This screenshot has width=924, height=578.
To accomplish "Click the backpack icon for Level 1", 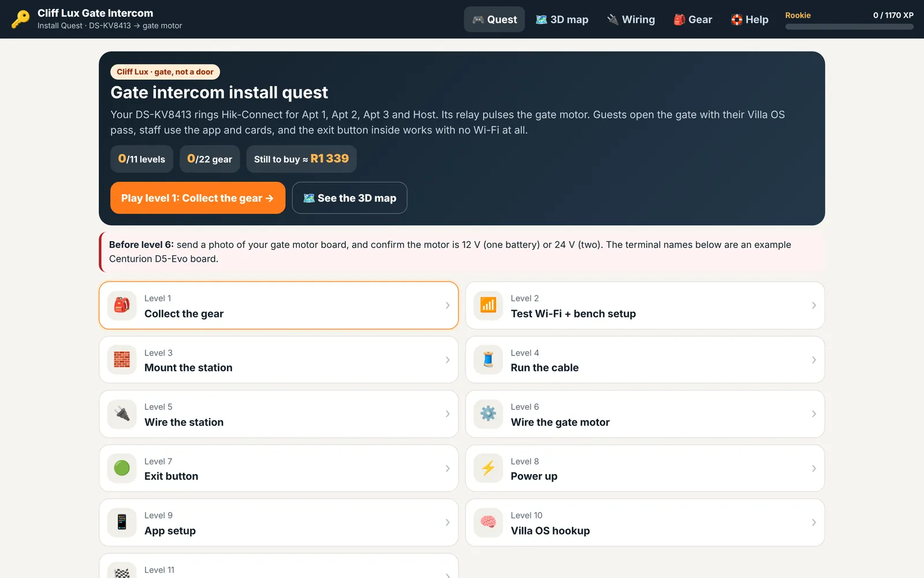I will [122, 305].
